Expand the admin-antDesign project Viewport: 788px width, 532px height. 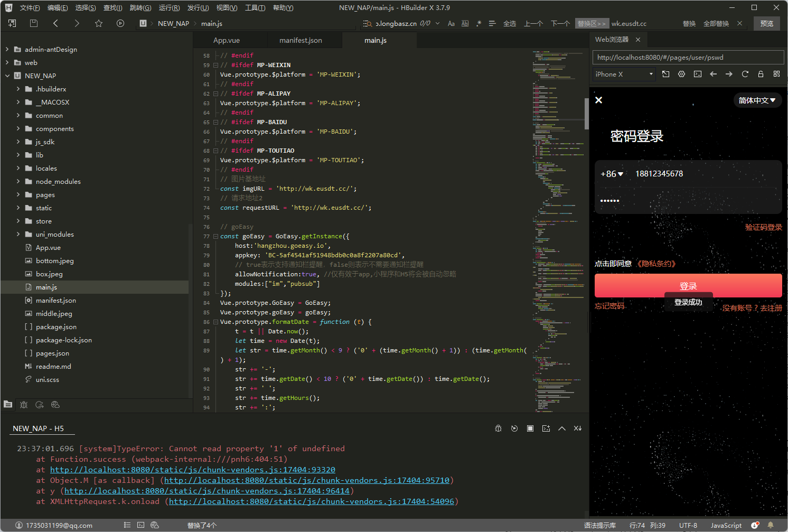click(7, 49)
